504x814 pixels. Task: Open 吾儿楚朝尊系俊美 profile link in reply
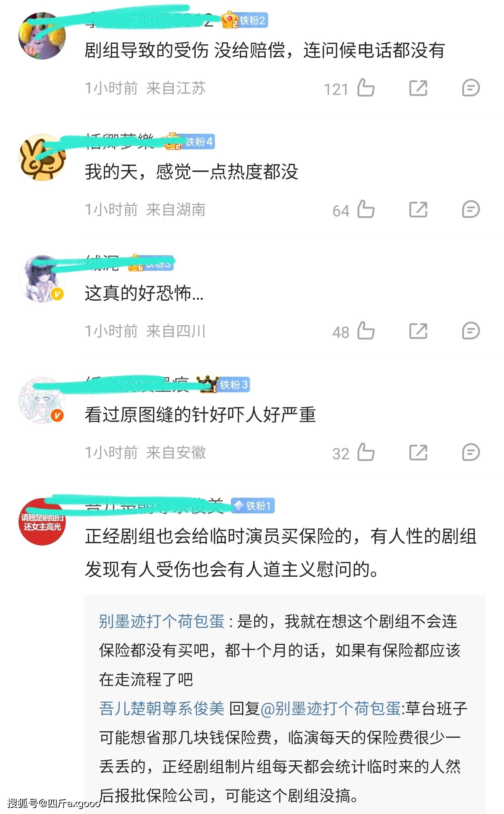point(162,709)
